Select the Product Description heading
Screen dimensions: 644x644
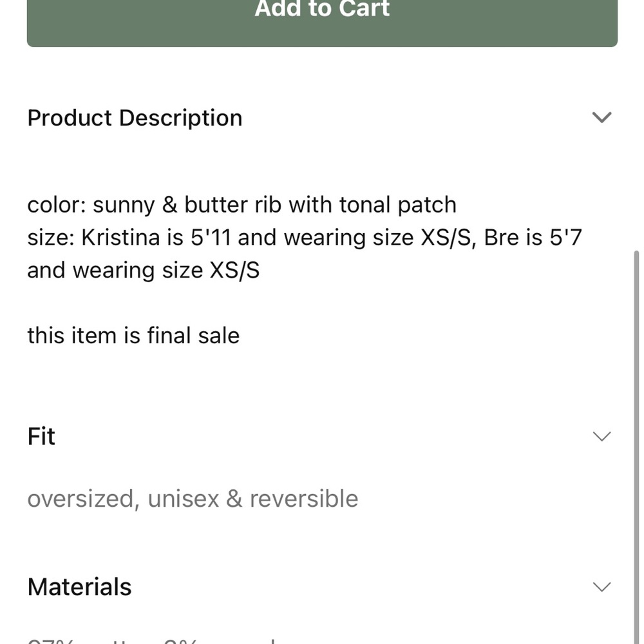[x=135, y=118]
